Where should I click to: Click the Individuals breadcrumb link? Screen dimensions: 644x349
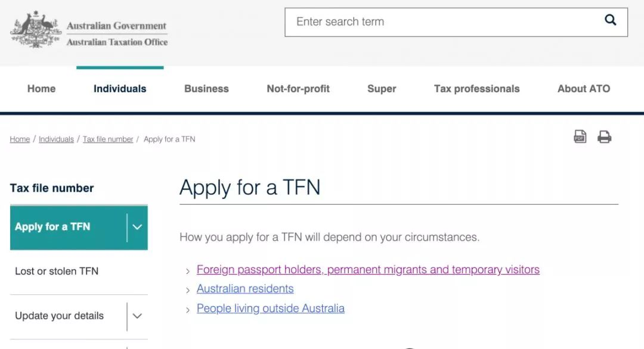(56, 139)
